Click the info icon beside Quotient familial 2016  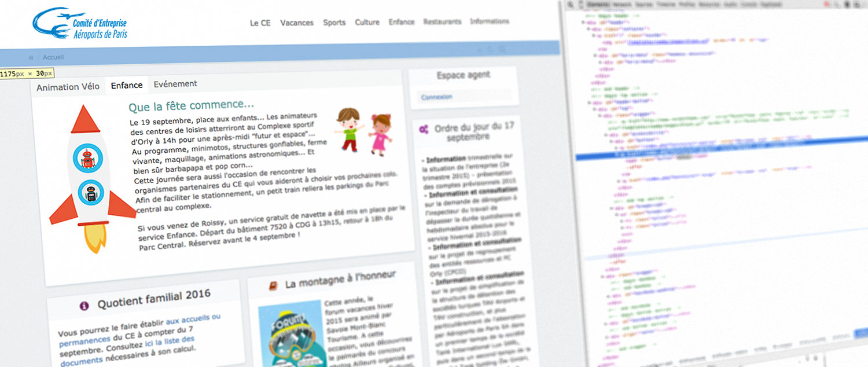pos(84,304)
